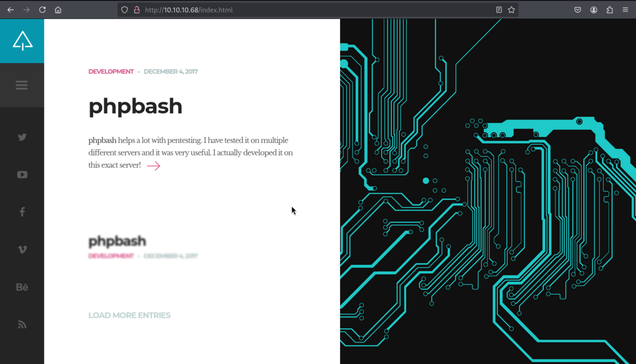Click the insecure connection lock icon
636x364 pixels.
click(137, 10)
